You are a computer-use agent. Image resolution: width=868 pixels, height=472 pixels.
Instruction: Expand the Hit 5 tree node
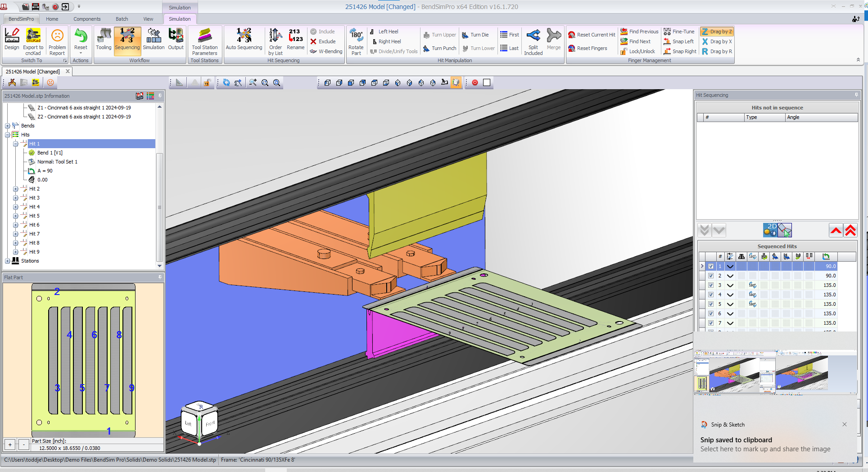(16, 216)
